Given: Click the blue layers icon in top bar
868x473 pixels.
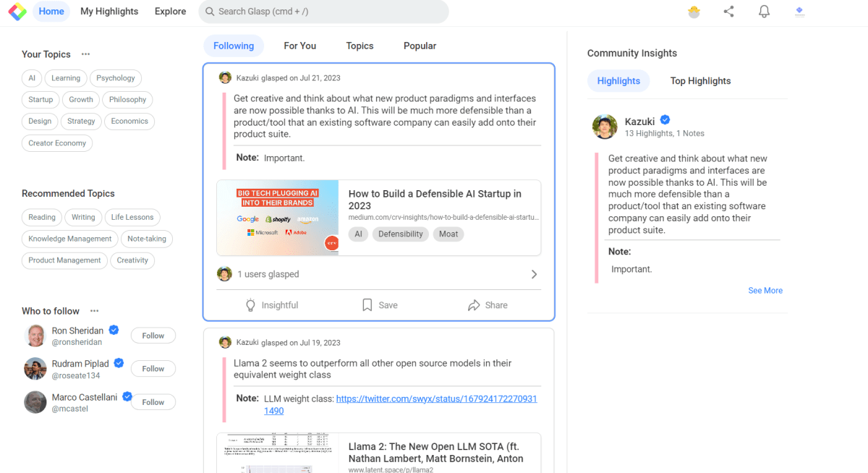Looking at the screenshot, I should pyautogui.click(x=799, y=12).
